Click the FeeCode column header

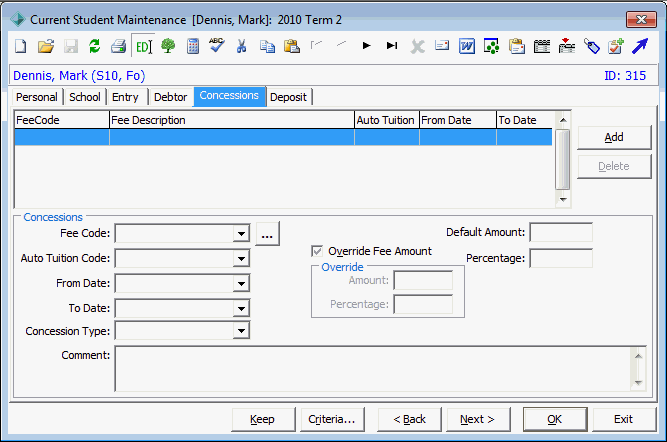click(x=62, y=120)
